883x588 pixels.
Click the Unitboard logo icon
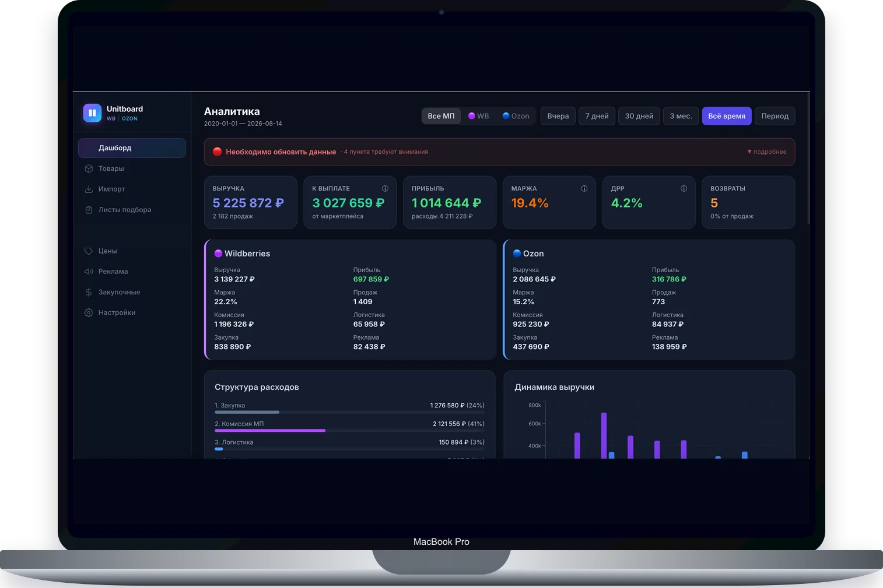[92, 113]
